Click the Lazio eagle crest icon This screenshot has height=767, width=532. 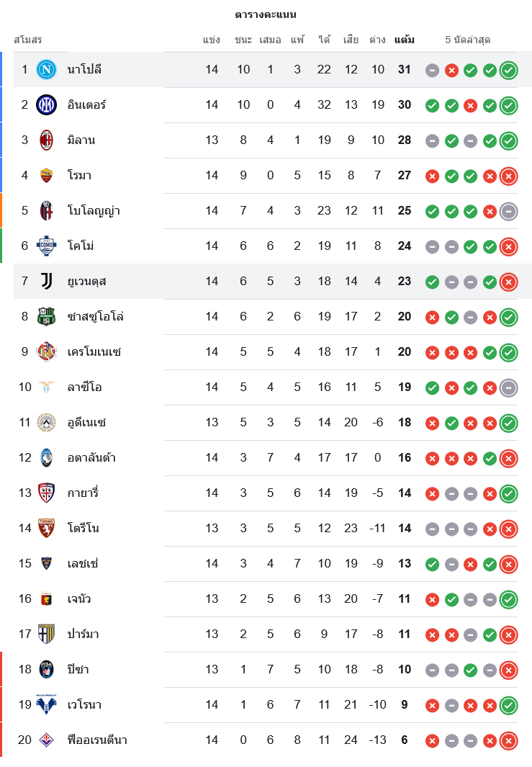tap(46, 387)
